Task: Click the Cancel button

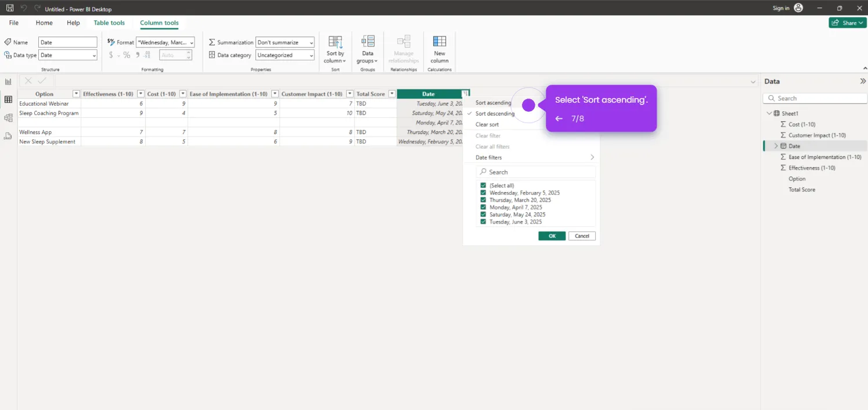Action: (x=582, y=236)
